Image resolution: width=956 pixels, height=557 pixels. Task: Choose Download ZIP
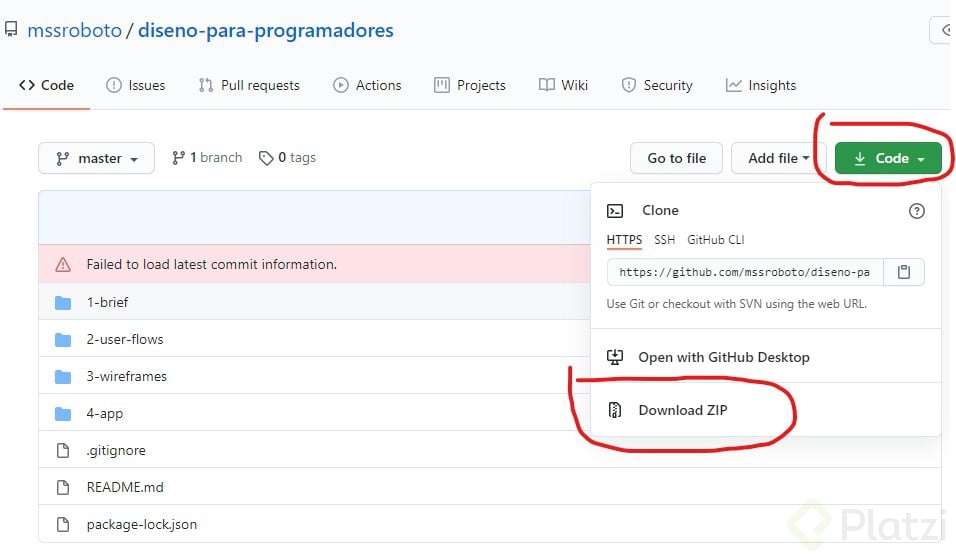click(683, 410)
